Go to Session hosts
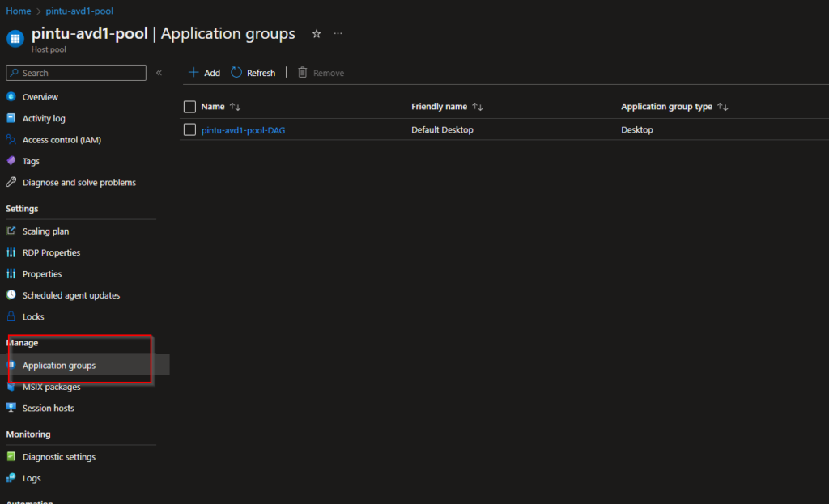This screenshot has height=504, width=829. [x=48, y=408]
